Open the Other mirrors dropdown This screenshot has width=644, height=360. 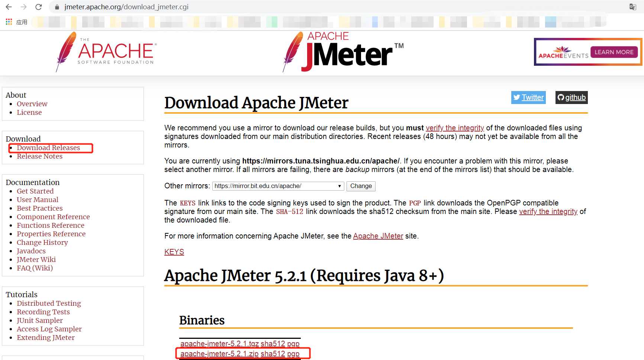click(278, 186)
